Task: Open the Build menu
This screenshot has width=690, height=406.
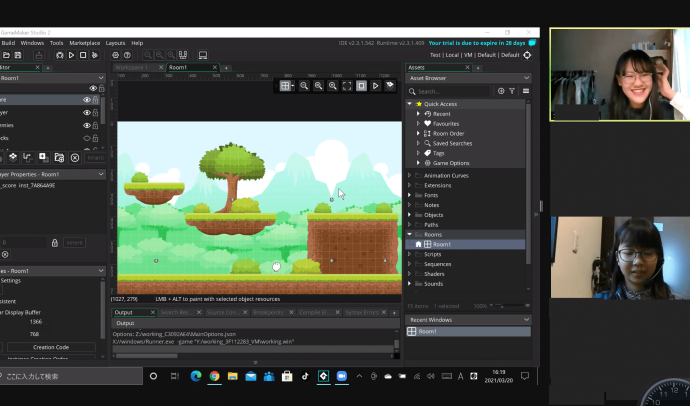Action: [x=8, y=43]
